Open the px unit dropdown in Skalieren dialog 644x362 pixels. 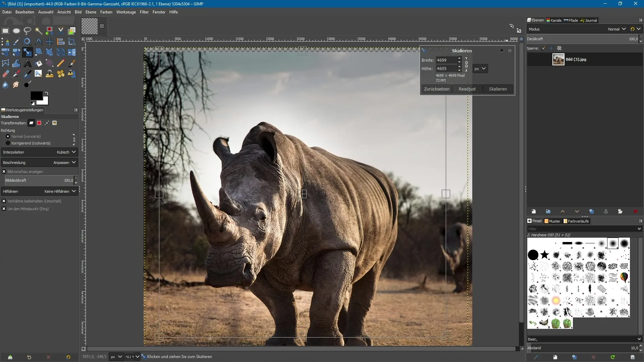480,69
